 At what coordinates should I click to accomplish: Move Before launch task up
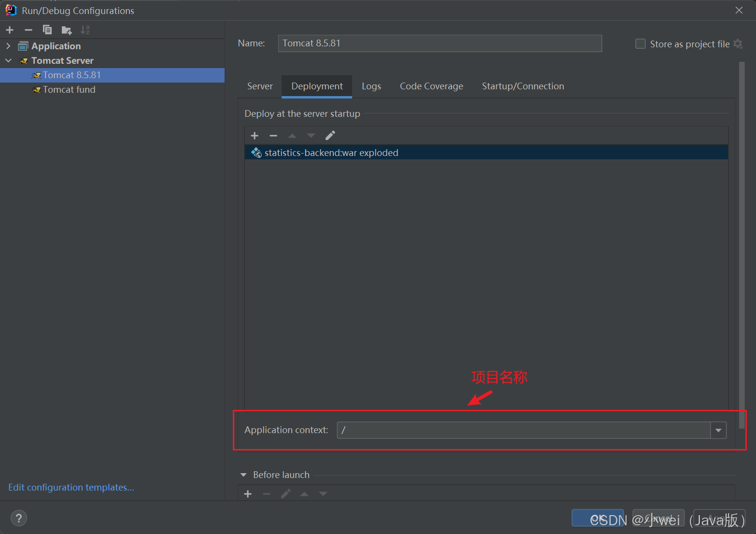pos(304,494)
